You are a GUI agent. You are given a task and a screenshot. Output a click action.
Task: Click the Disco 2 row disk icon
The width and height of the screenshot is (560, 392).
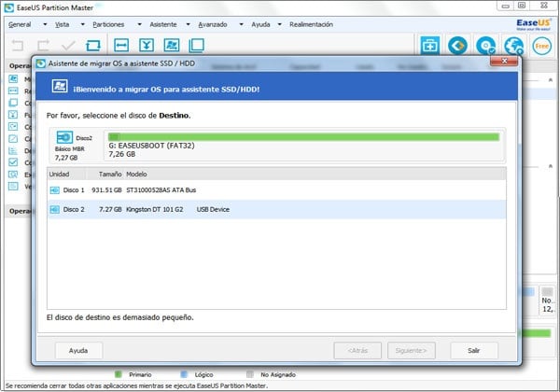(x=55, y=210)
